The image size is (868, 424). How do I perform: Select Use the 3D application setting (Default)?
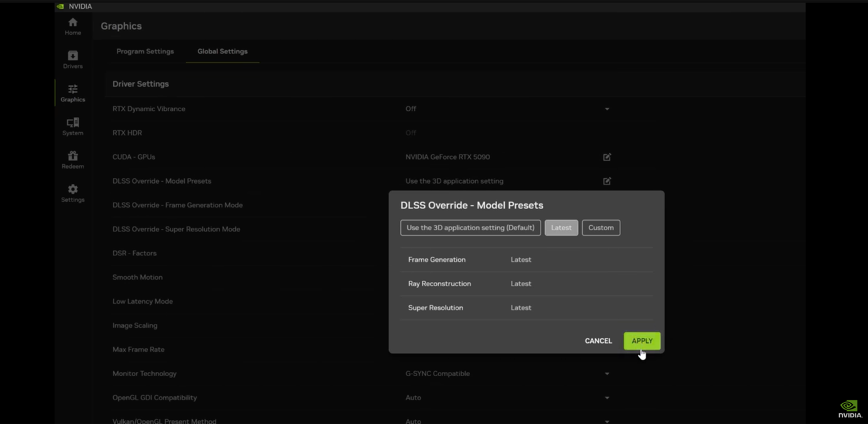[x=470, y=228]
